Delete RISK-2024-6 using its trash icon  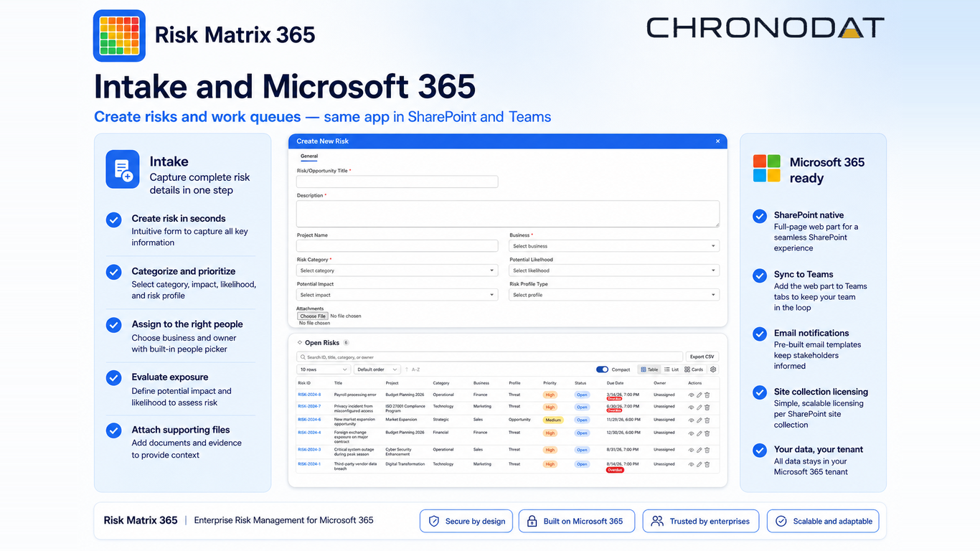pos(707,420)
